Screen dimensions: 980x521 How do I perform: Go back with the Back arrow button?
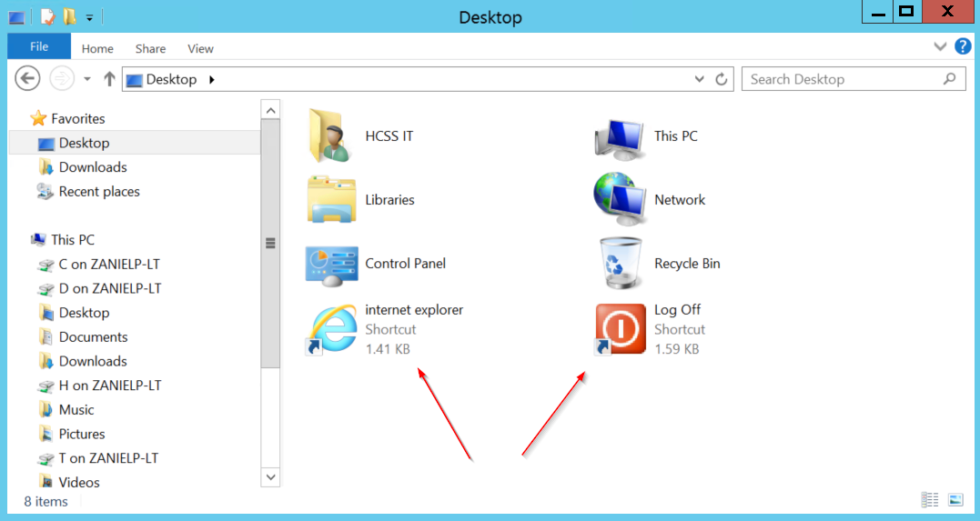click(x=27, y=79)
